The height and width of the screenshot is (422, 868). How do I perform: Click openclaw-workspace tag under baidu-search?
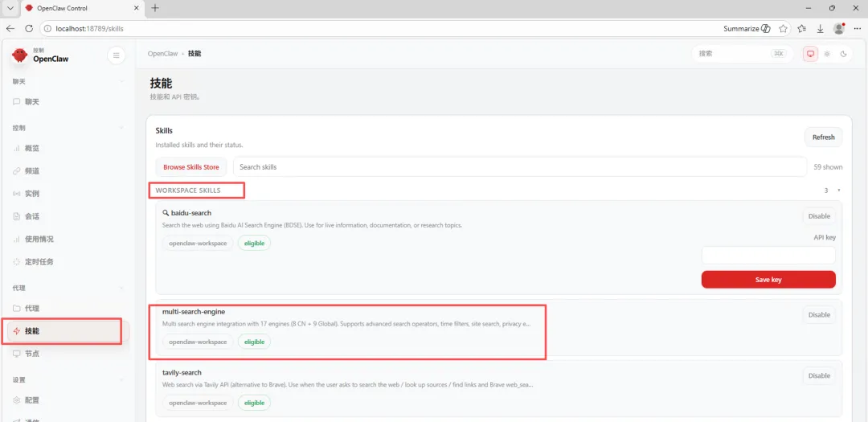[x=198, y=243]
